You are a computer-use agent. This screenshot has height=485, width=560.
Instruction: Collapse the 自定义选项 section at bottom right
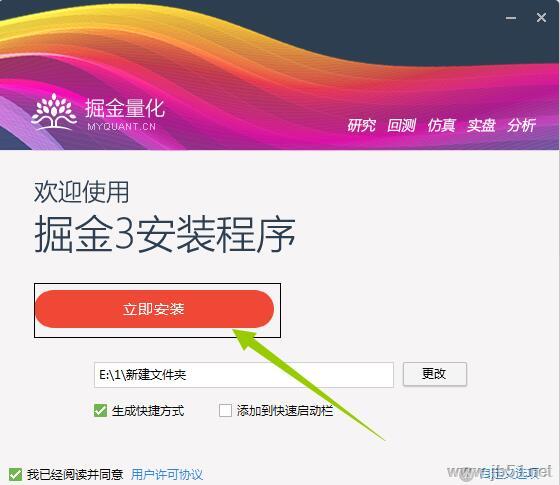[x=509, y=474]
